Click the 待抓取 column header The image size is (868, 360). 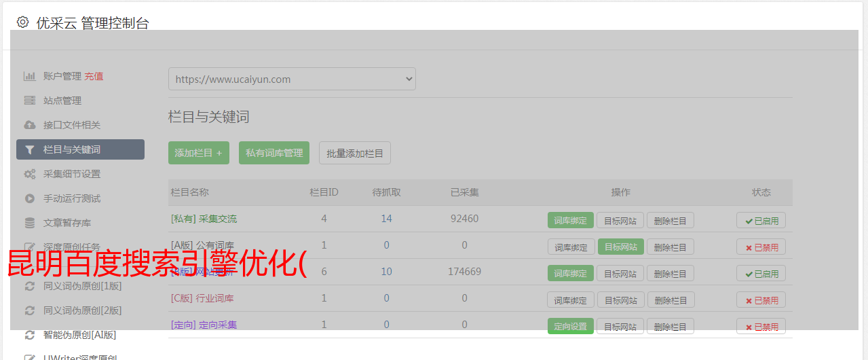pyautogui.click(x=386, y=192)
